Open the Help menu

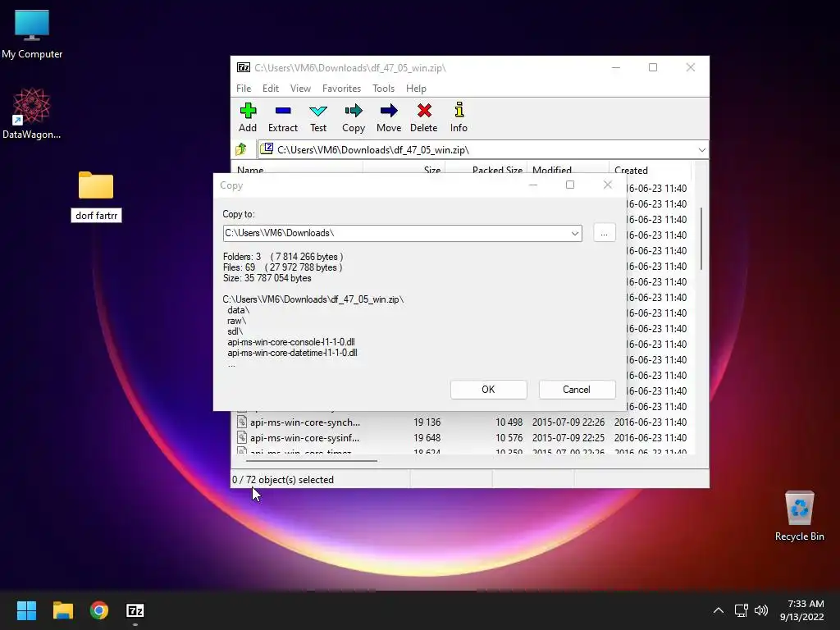pos(416,89)
